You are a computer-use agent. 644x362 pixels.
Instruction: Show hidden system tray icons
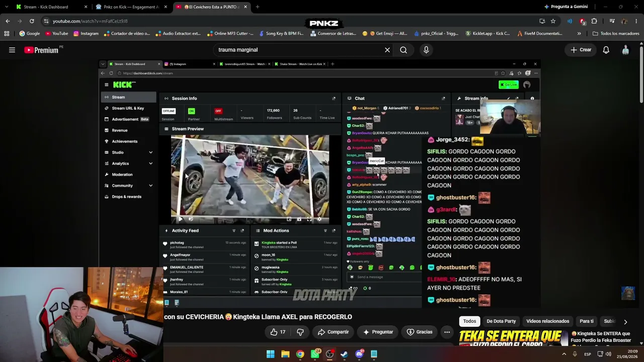pos(564,354)
